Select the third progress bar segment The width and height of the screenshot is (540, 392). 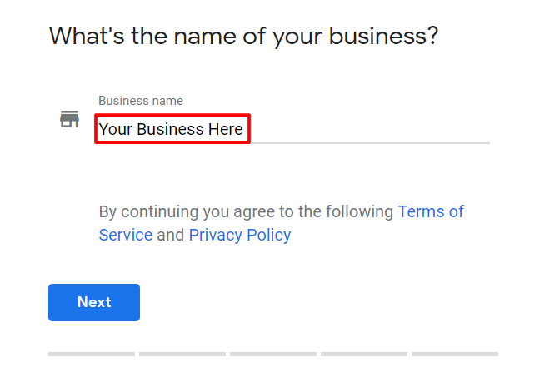(273, 355)
